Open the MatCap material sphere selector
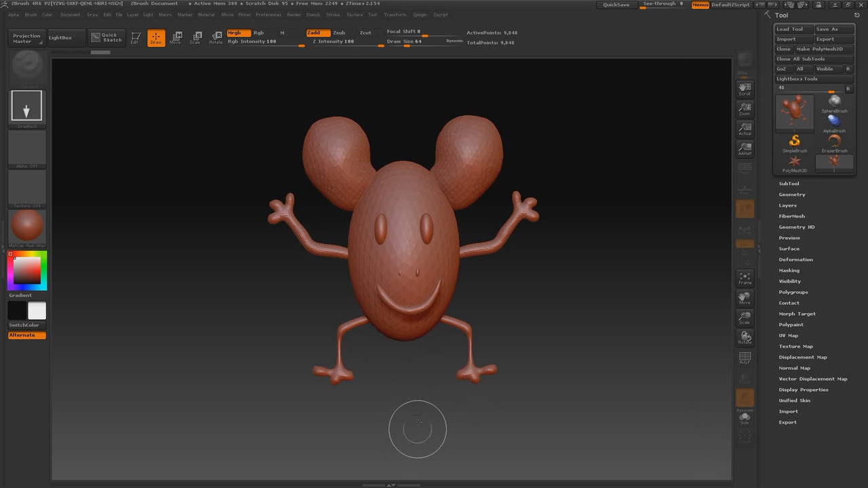This screenshot has height=488, width=868. pyautogui.click(x=27, y=227)
